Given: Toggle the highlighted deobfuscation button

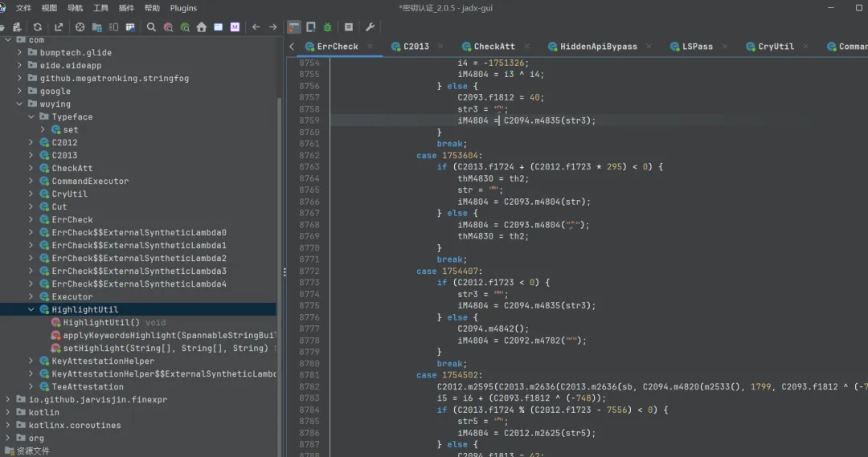Looking at the screenshot, I should coord(294,27).
